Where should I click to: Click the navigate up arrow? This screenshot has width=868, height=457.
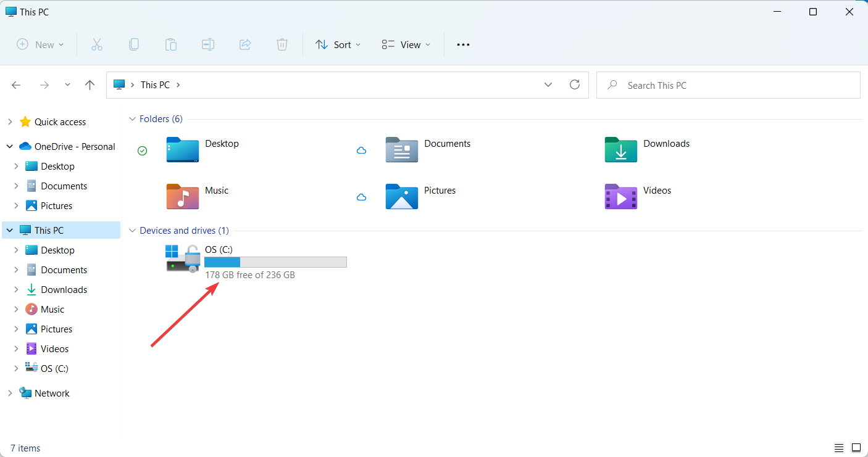pyautogui.click(x=90, y=84)
